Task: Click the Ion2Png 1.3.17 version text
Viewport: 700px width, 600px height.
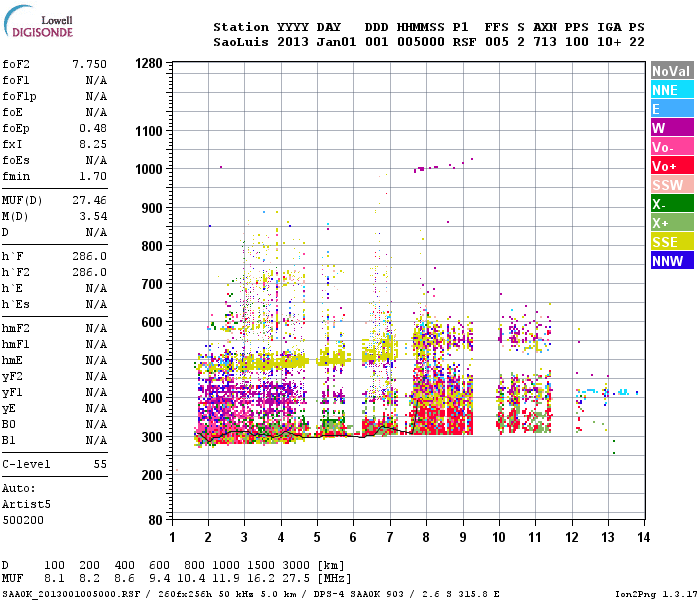Action: (656, 594)
